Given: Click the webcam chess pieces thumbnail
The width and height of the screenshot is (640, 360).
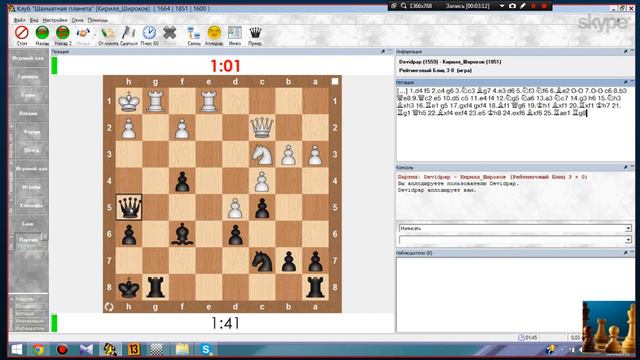Looking at the screenshot, I should [x=609, y=327].
